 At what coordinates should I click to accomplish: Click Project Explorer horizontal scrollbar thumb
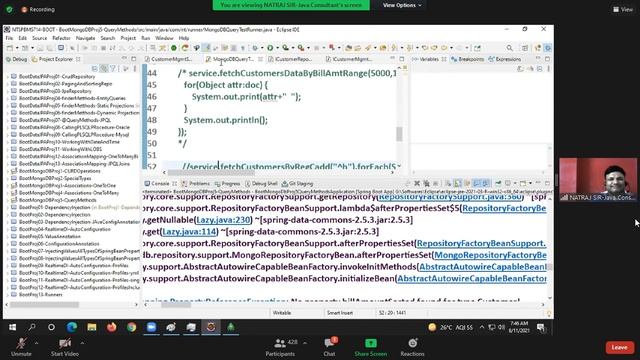point(44,304)
